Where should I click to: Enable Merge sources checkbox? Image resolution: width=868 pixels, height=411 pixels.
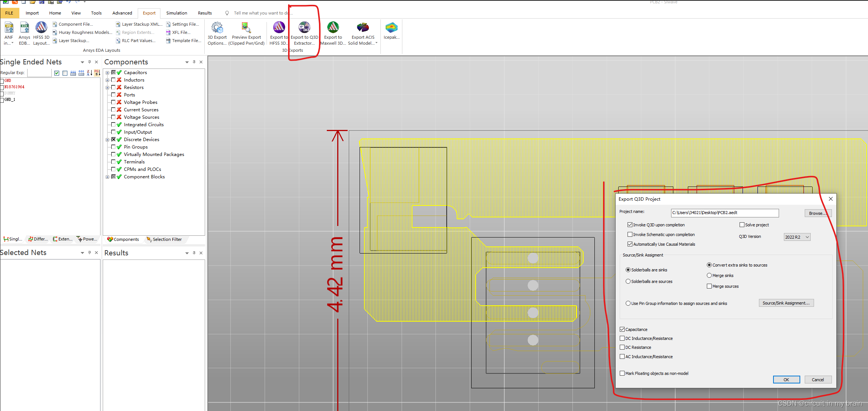pyautogui.click(x=709, y=286)
